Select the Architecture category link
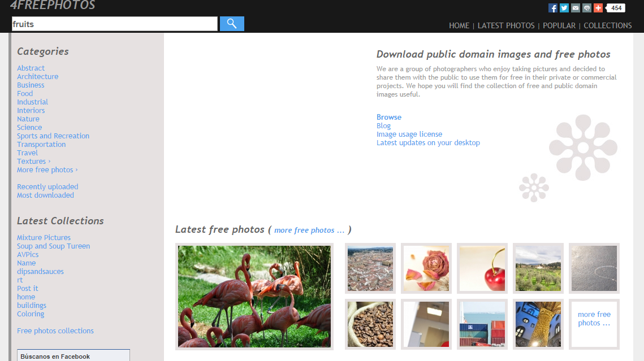The height and width of the screenshot is (361, 644). pos(37,77)
